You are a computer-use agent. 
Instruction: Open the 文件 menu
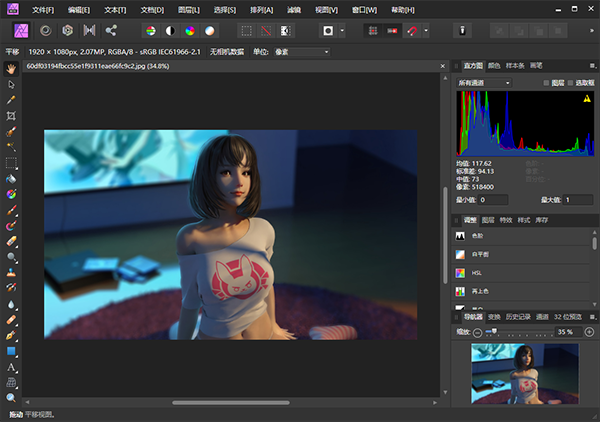(43, 9)
